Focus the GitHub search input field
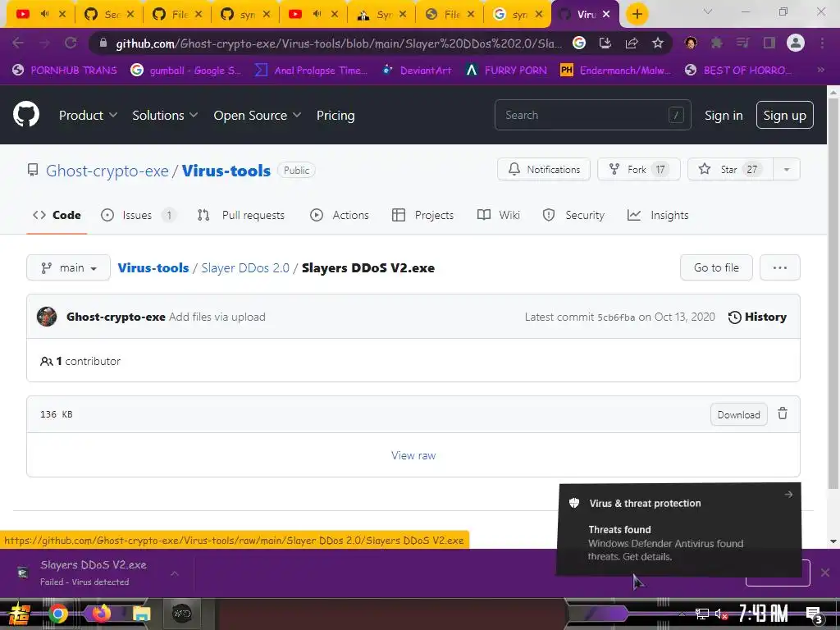This screenshot has width=840, height=630. (592, 115)
